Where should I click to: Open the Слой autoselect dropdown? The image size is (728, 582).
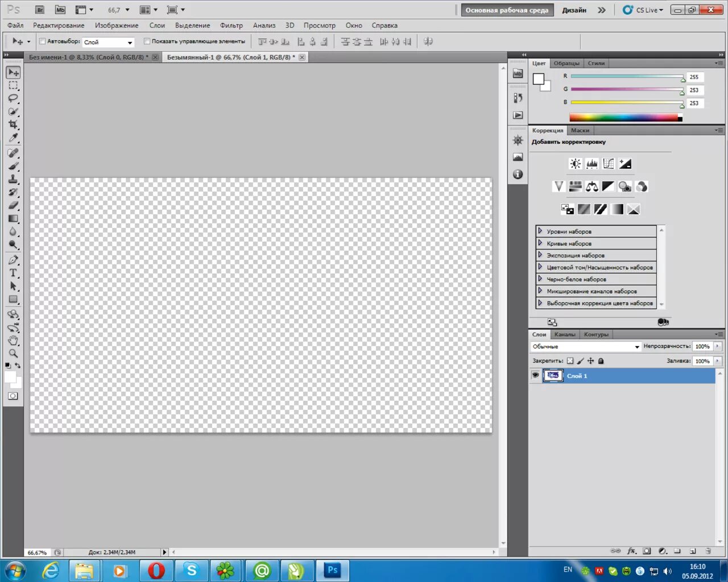click(108, 42)
